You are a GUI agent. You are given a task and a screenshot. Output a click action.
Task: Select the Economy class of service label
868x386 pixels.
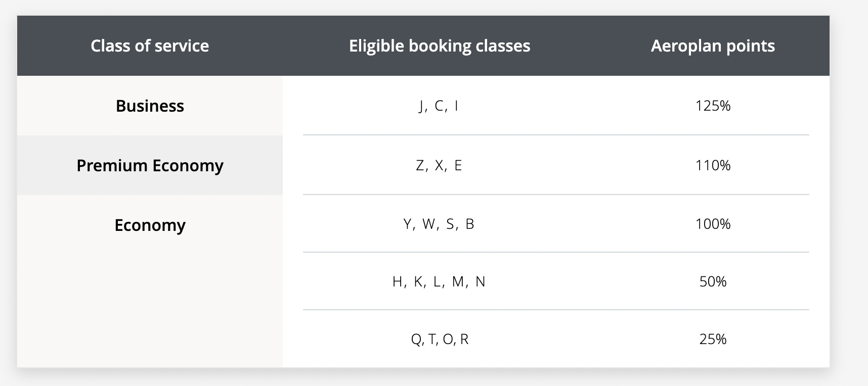[150, 225]
